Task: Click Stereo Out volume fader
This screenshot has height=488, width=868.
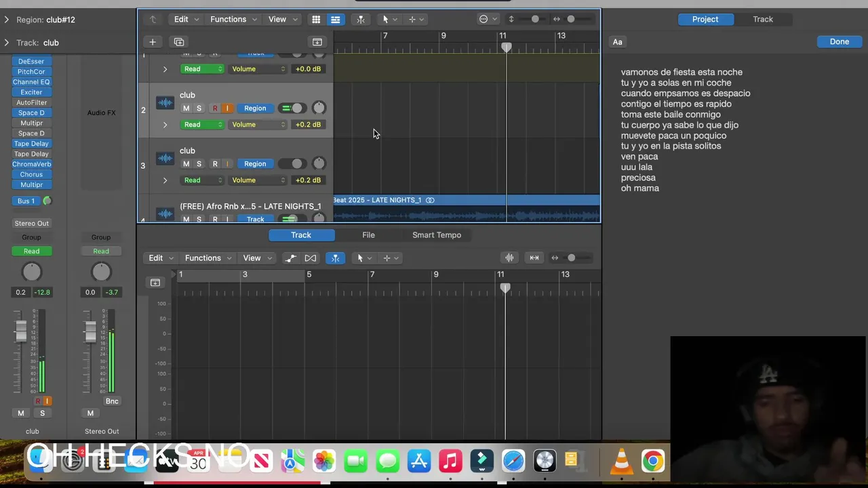Action: [x=90, y=332]
